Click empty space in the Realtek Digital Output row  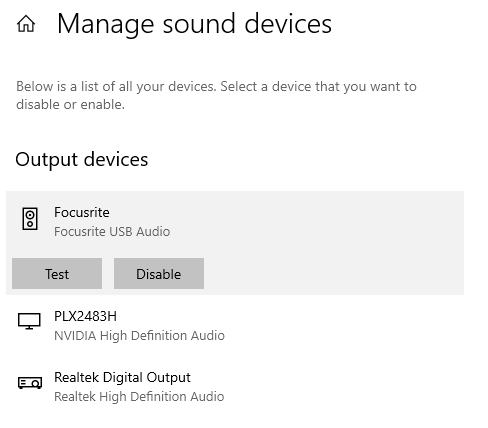pos(343,387)
